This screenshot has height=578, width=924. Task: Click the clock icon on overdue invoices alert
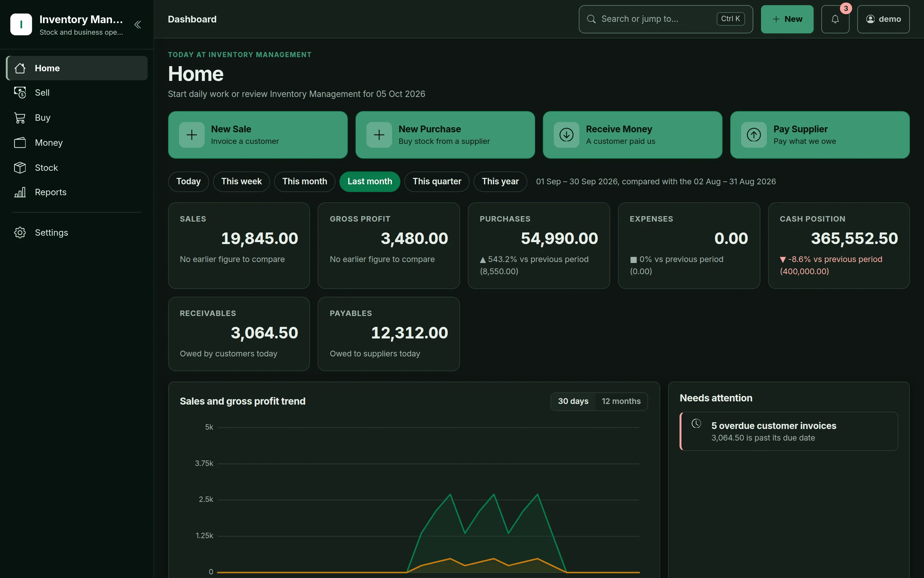pos(697,423)
